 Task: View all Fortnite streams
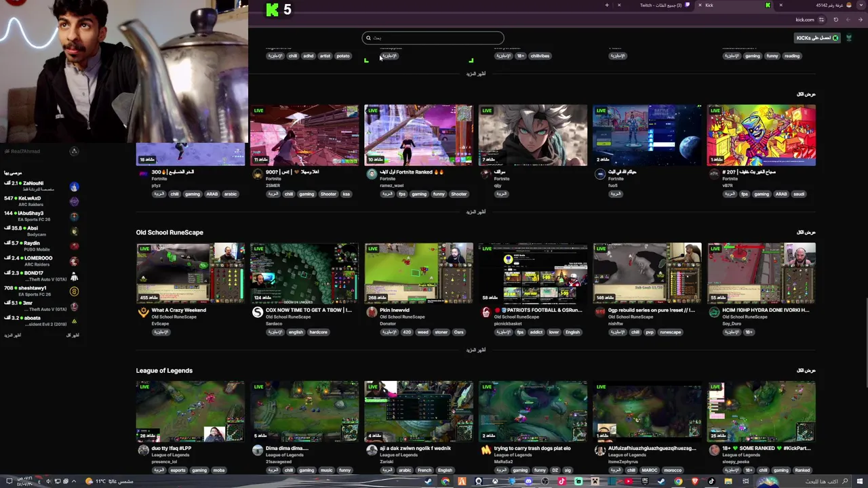(806, 94)
